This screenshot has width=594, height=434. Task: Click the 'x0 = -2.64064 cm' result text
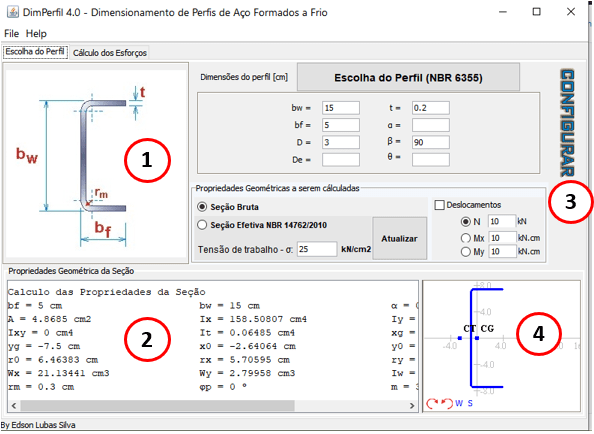pyautogui.click(x=247, y=347)
